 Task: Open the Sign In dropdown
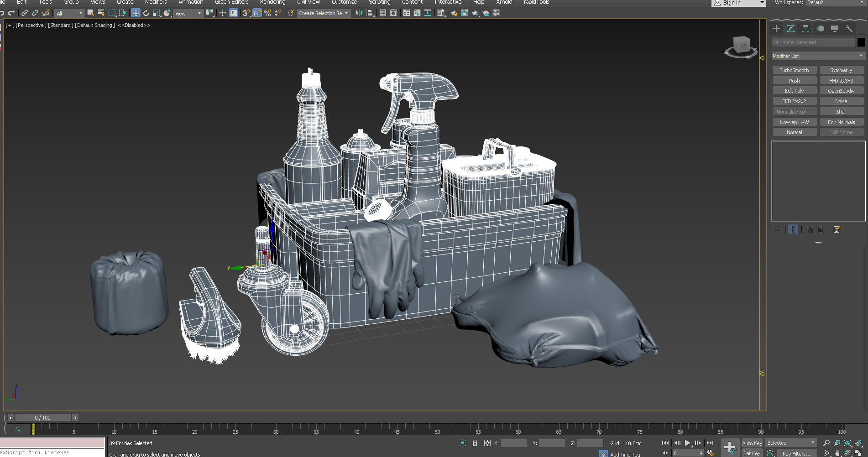click(738, 3)
